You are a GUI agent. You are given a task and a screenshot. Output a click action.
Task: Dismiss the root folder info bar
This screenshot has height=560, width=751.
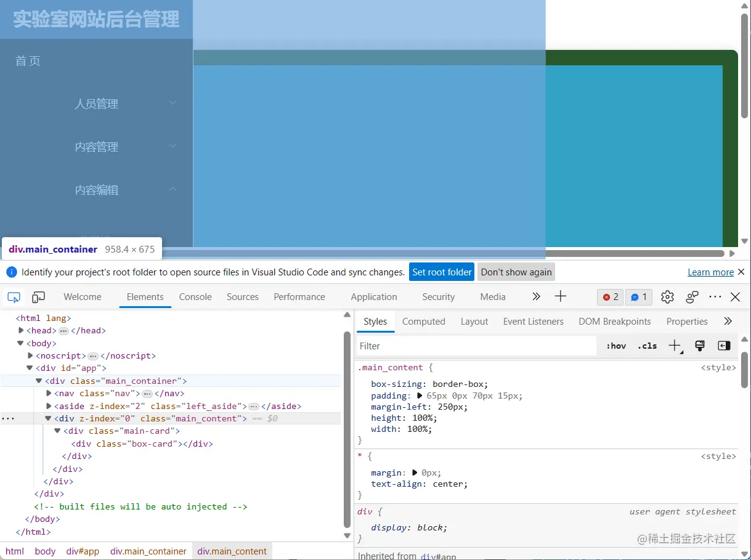click(x=741, y=272)
